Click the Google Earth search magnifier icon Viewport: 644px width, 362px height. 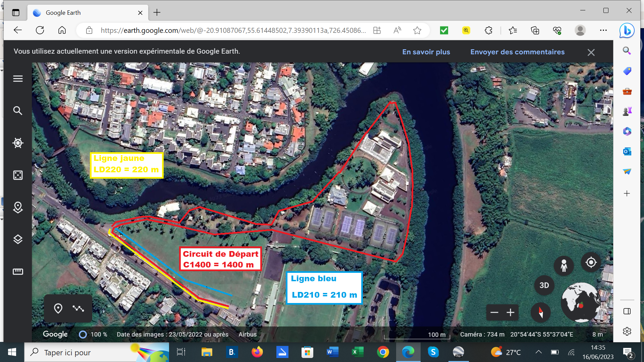[x=18, y=111]
